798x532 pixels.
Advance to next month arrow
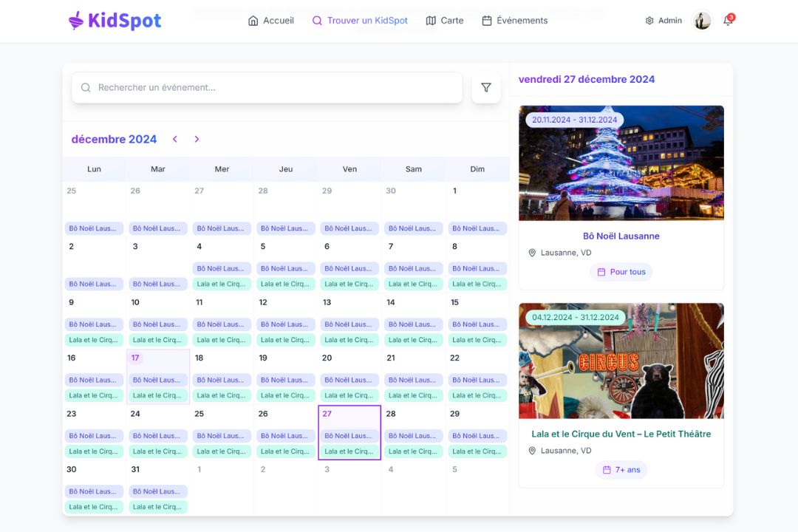click(197, 139)
